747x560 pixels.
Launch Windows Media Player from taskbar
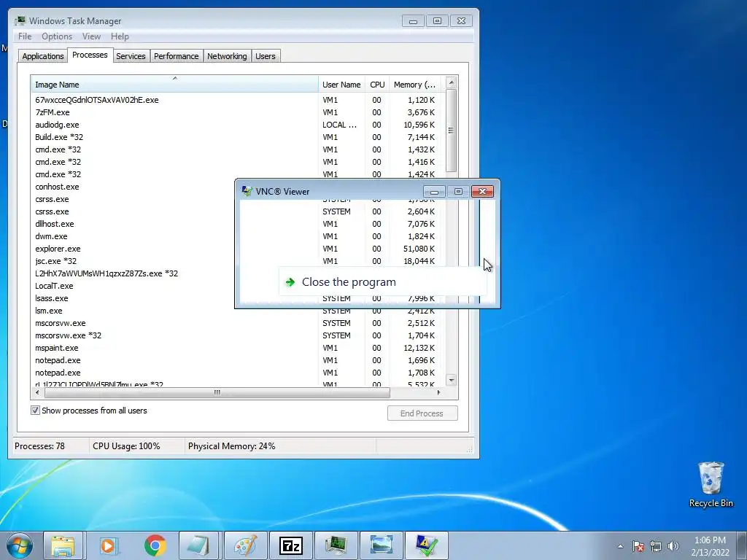point(109,545)
